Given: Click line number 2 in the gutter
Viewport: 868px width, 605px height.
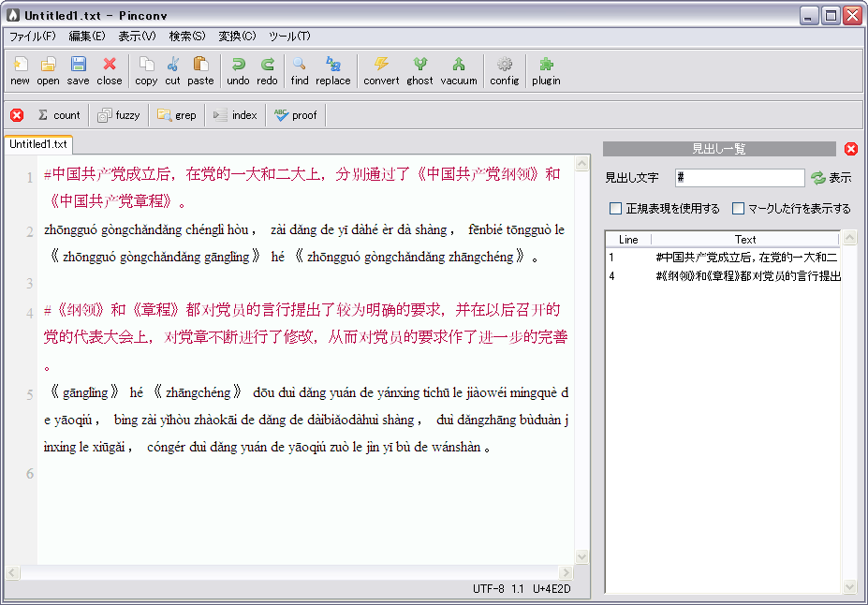Looking at the screenshot, I should click(30, 231).
